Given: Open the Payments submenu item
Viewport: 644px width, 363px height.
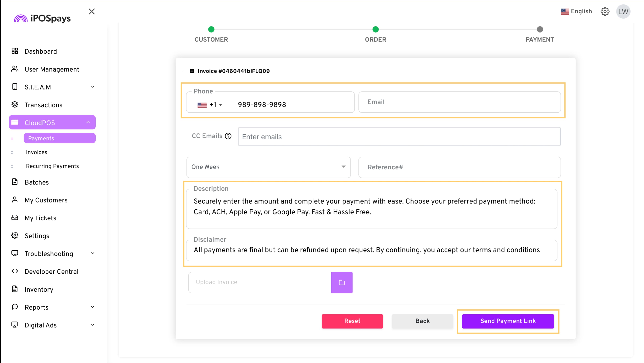Looking at the screenshot, I should click(x=60, y=138).
